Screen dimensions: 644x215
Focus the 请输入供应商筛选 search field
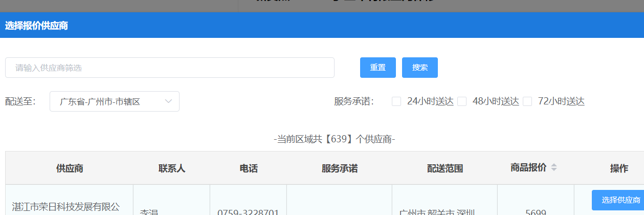tap(169, 68)
